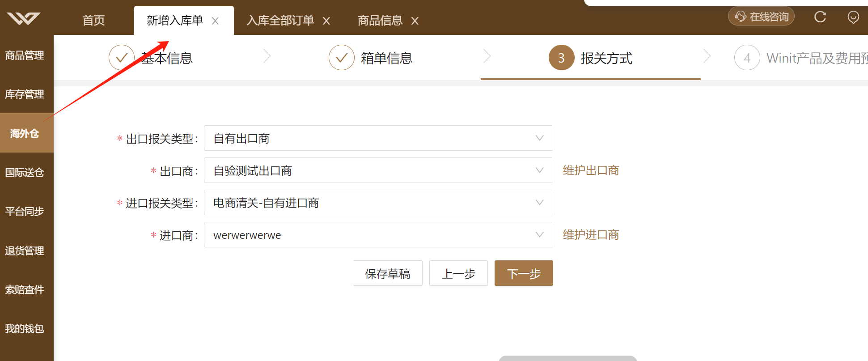Open 平台同步 in the sidebar
868x361 pixels.
click(x=25, y=212)
